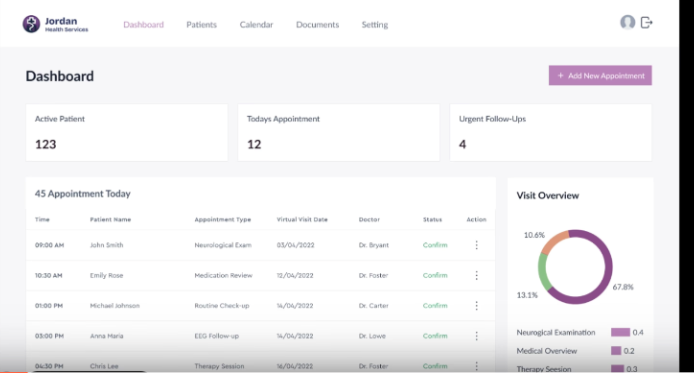The image size is (694, 373).
Task: Select the Dashboard tab
Action: click(x=143, y=25)
